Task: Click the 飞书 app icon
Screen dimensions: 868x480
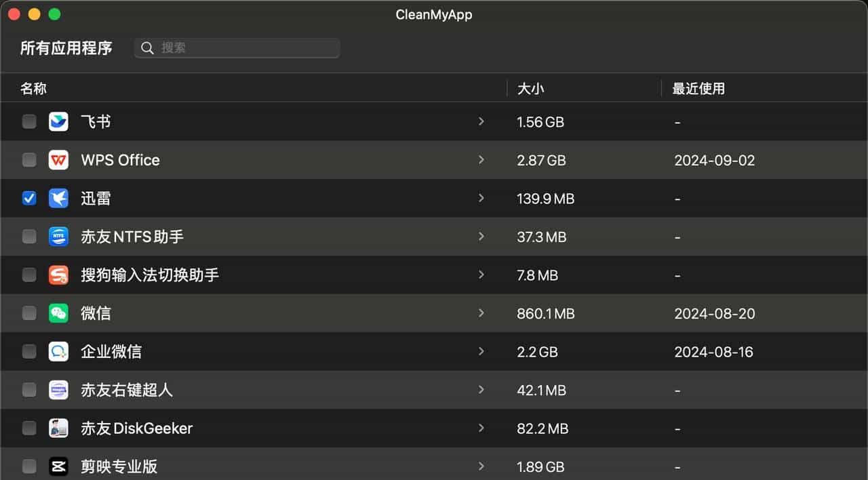Action: [x=58, y=122]
